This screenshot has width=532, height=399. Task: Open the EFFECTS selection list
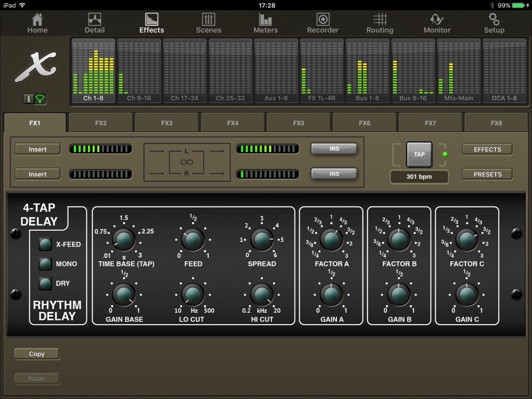pyautogui.click(x=486, y=149)
